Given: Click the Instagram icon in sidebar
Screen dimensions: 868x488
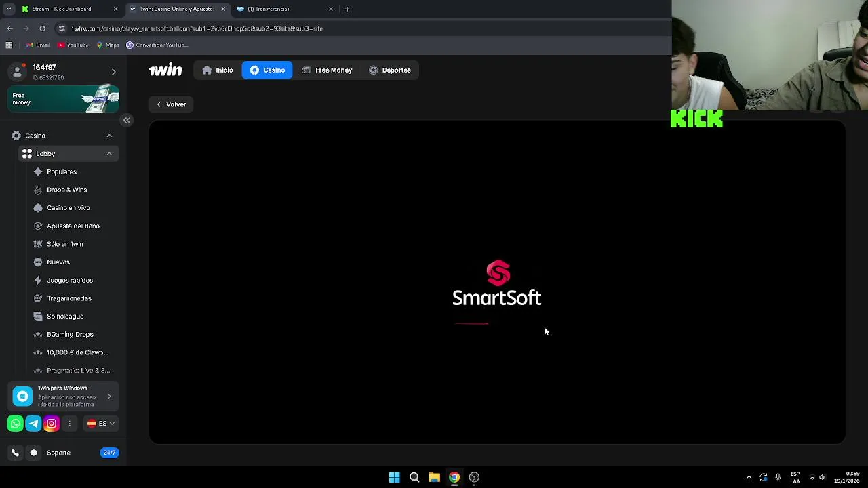Looking at the screenshot, I should click(x=52, y=424).
